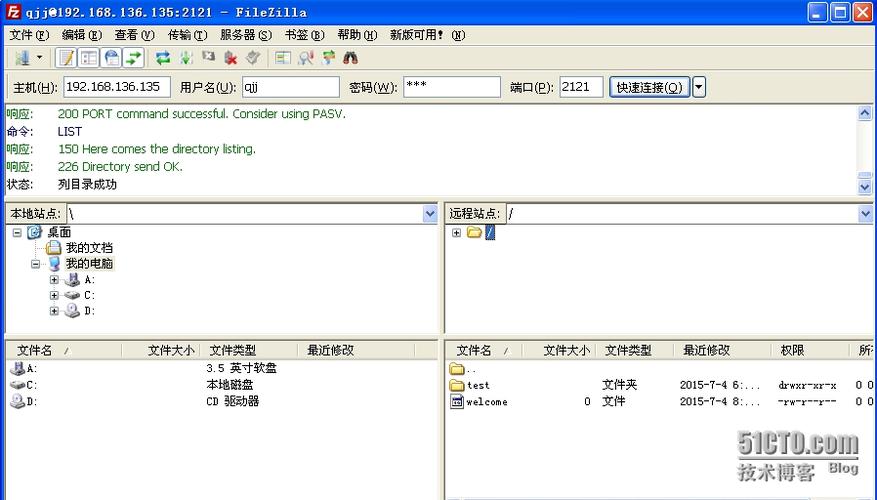Click the 用户名 username field

(291, 87)
